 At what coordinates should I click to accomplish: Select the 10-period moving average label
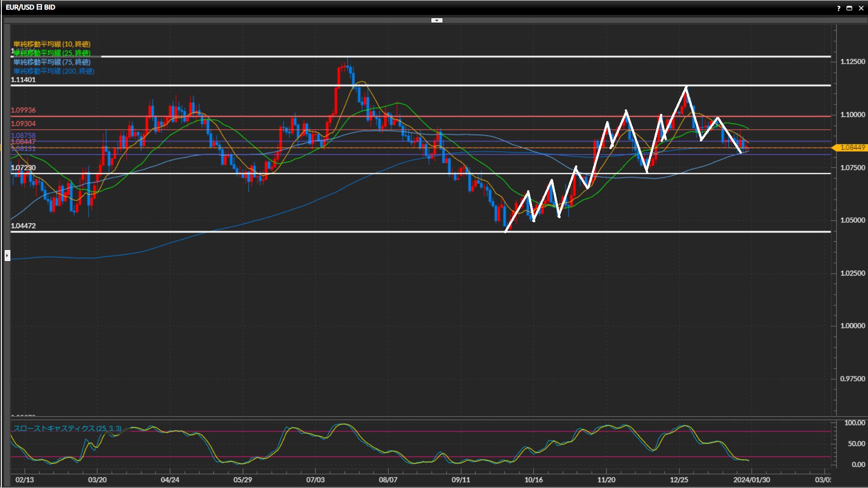pyautogui.click(x=52, y=44)
